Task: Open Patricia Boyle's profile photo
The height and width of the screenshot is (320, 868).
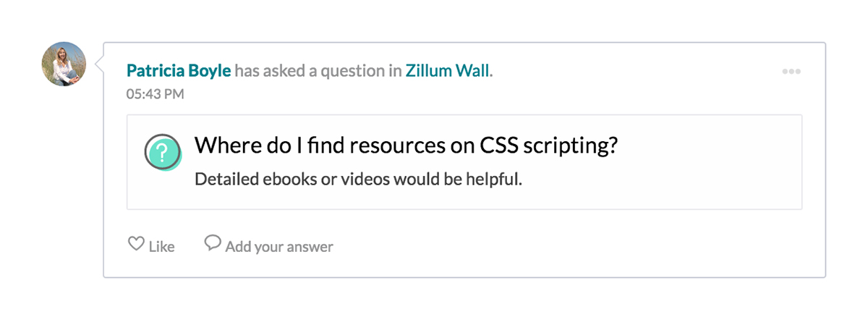Action: coord(64,64)
